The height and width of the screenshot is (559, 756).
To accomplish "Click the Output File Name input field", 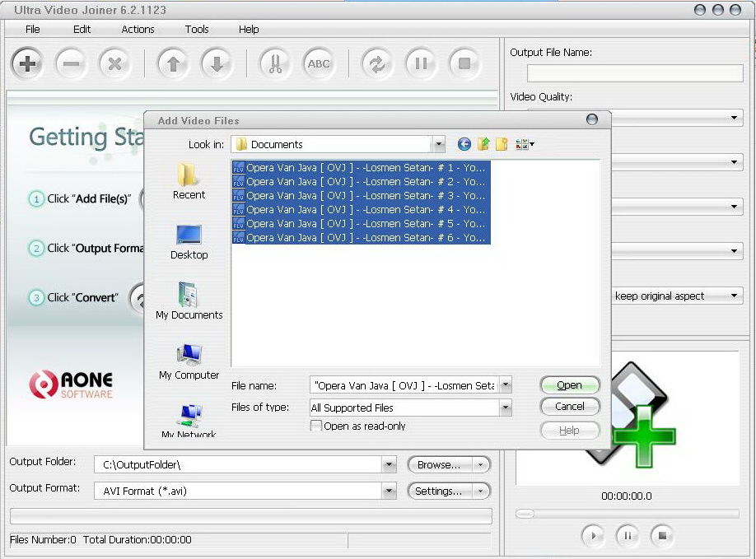I will click(x=634, y=74).
